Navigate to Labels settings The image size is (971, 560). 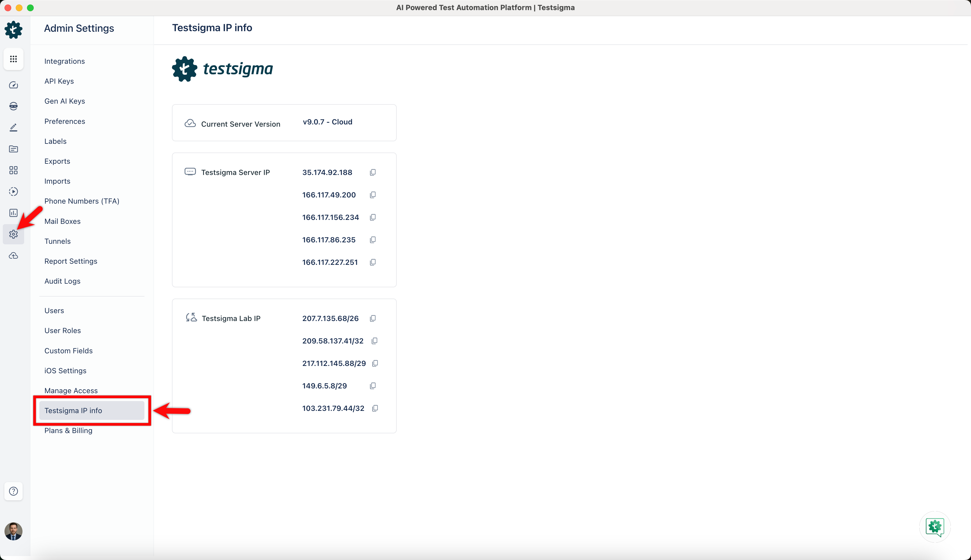(55, 141)
